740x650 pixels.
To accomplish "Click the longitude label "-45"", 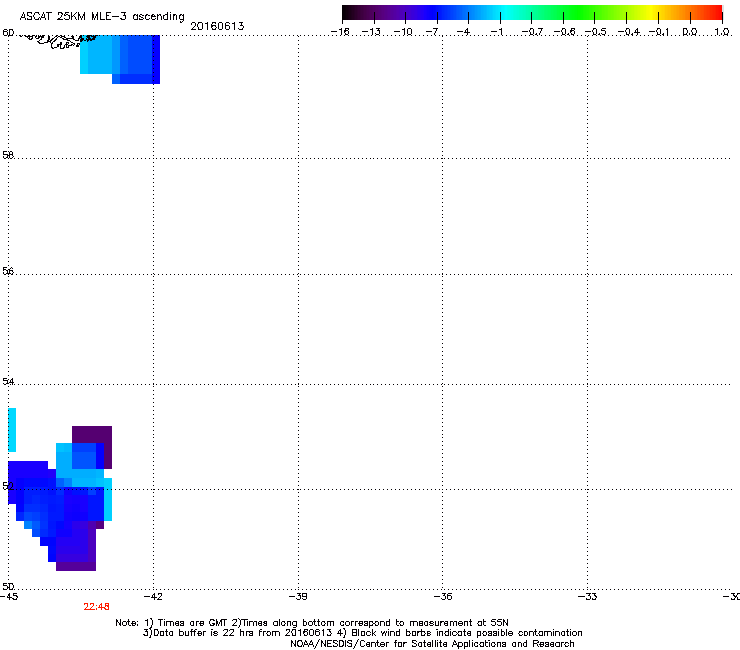I will click(9, 597).
